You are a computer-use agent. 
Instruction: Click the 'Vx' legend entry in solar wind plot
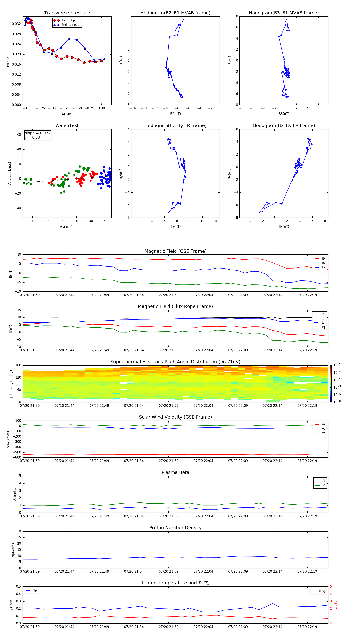point(320,424)
